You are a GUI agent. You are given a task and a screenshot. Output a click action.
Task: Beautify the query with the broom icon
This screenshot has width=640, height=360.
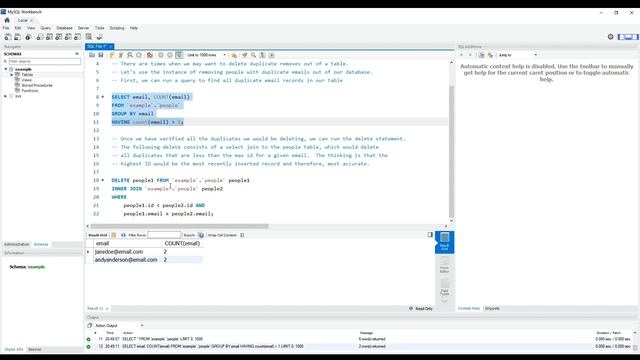pos(244,55)
